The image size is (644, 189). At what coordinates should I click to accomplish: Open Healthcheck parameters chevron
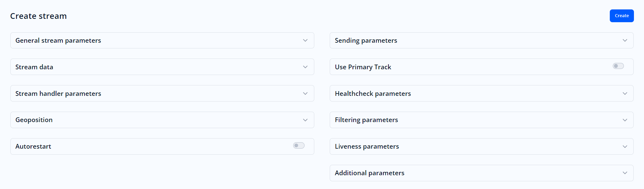point(625,93)
